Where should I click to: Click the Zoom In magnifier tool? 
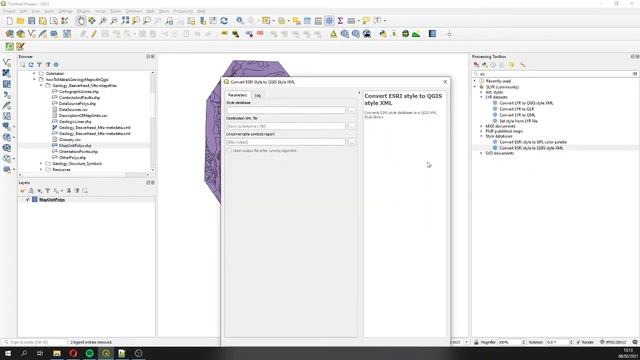103,21
